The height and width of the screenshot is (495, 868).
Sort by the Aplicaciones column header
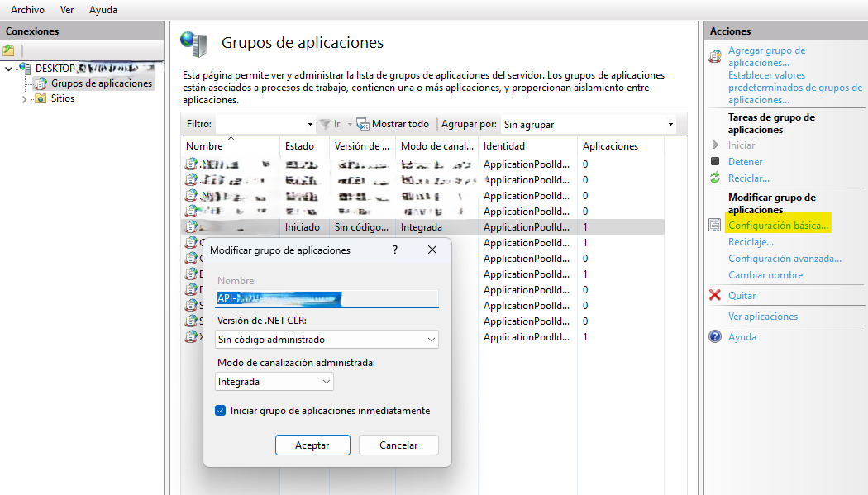[610, 146]
